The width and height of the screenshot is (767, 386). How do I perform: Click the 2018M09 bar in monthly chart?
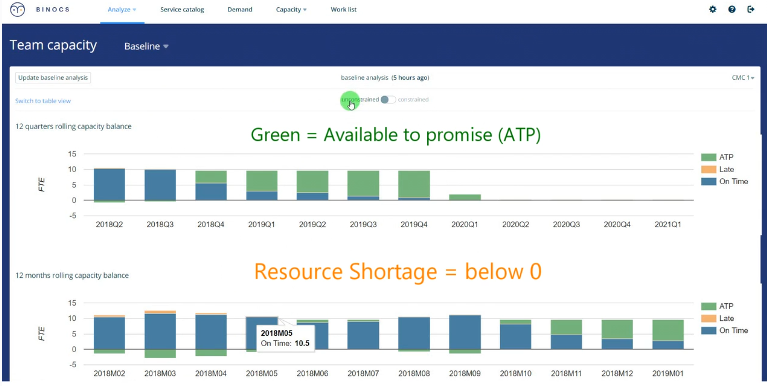click(465, 334)
